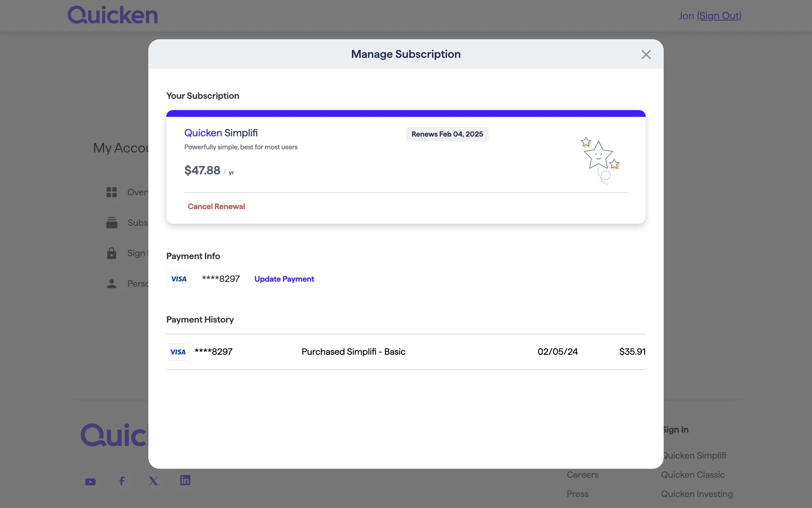Click the Personal Info person icon
Viewport: 812px width, 508px height.
112,284
